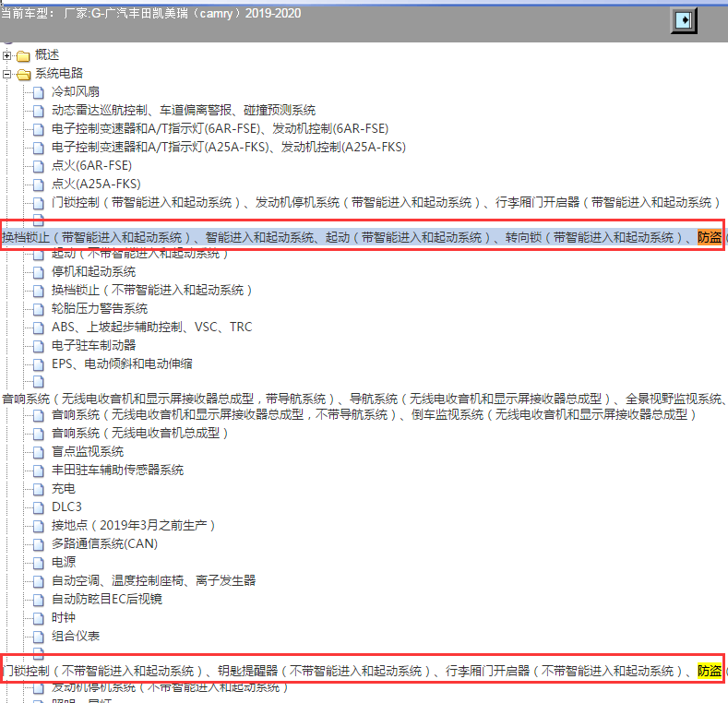This screenshot has height=703, width=728.
Task: Open 电子驻车制动器 entry
Action: [x=93, y=345]
